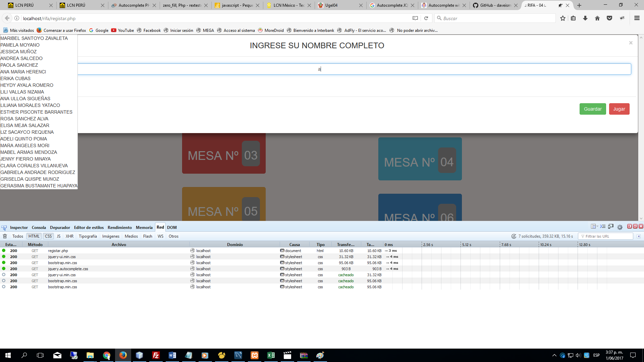Screen dimensions: 644x362
Task: Show bookmarks list icon
Action: tap(573, 18)
